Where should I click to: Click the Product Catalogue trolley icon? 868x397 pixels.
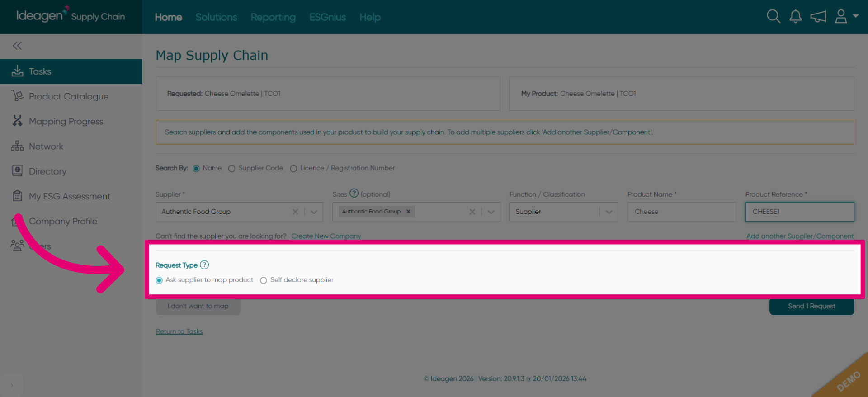point(17,96)
